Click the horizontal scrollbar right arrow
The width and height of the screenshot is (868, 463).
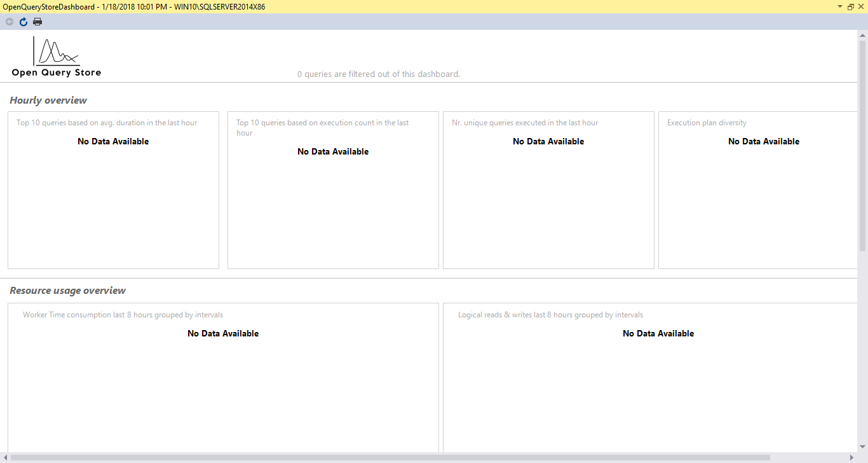pos(853,457)
